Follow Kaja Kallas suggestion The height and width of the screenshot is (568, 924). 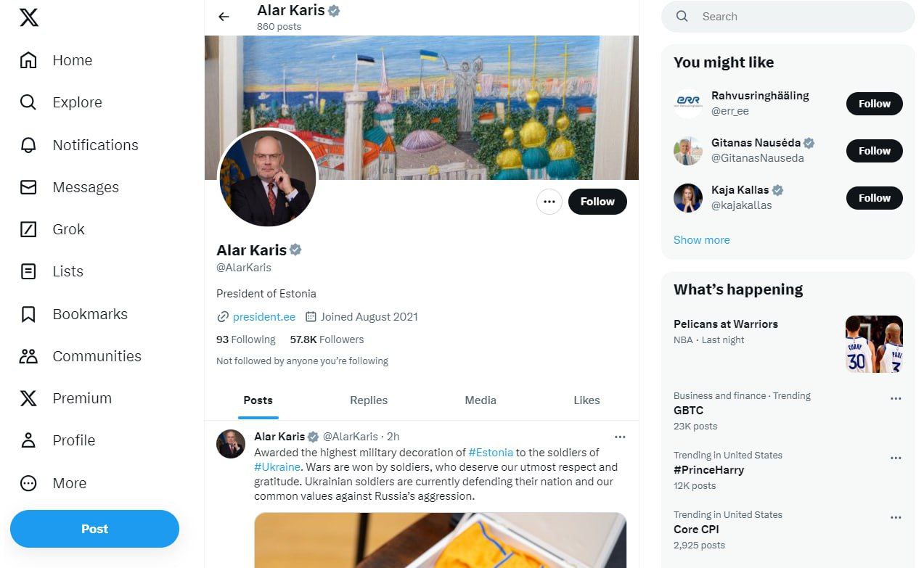[x=874, y=198]
